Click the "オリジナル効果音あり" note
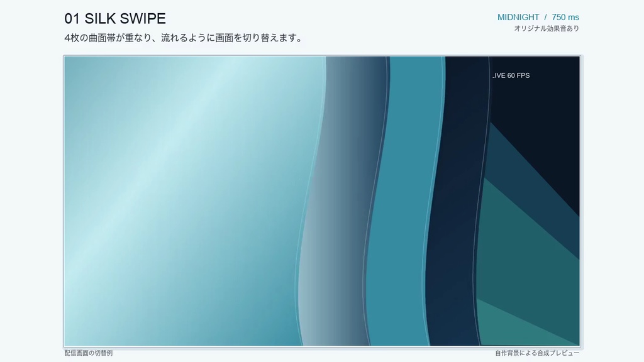The height and width of the screenshot is (362, 644). (547, 28)
